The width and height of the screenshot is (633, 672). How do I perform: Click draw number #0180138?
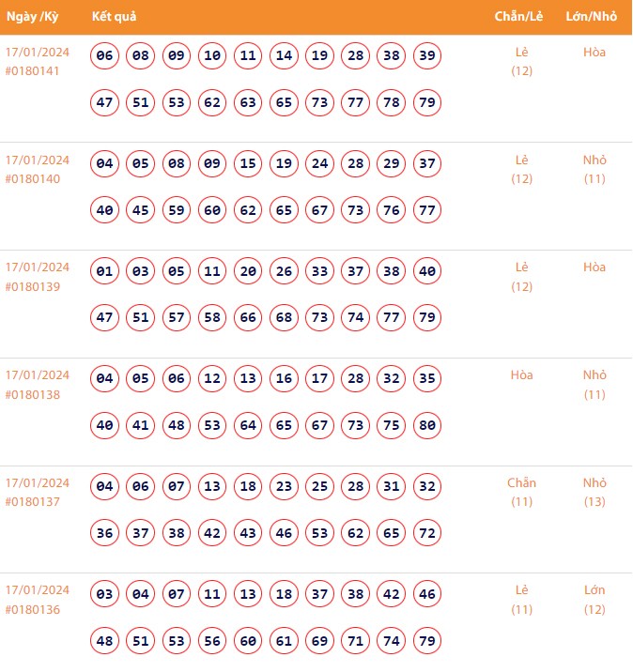pos(33,395)
